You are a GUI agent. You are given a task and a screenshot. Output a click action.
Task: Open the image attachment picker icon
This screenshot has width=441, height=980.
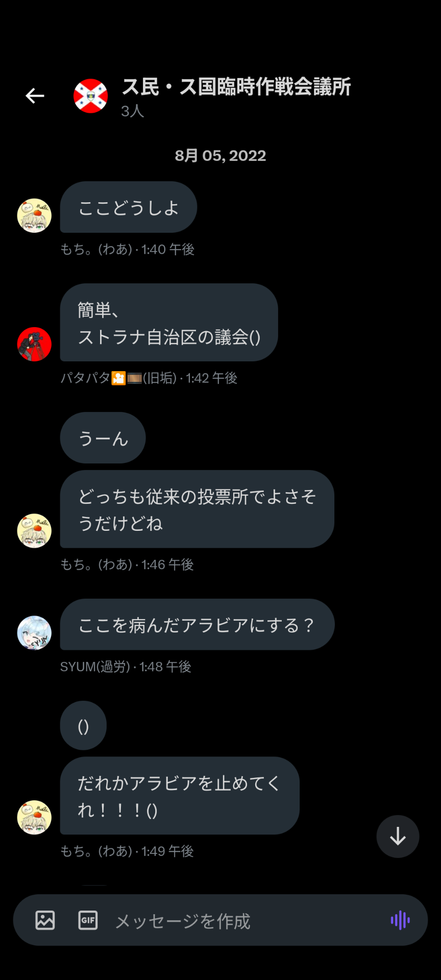coord(45,920)
